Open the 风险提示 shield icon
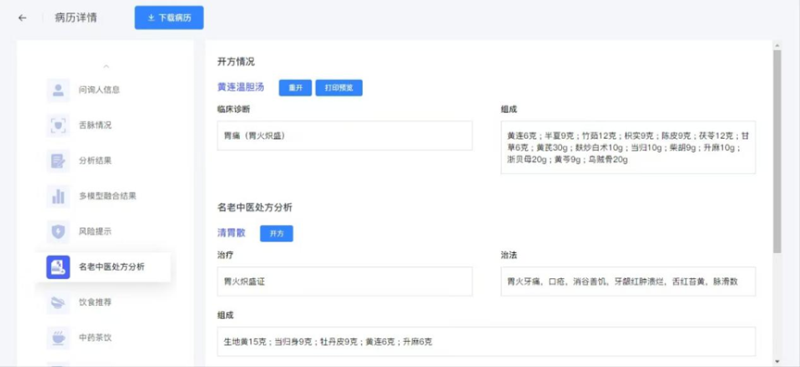Image resolution: width=800 pixels, height=367 pixels. click(x=58, y=232)
